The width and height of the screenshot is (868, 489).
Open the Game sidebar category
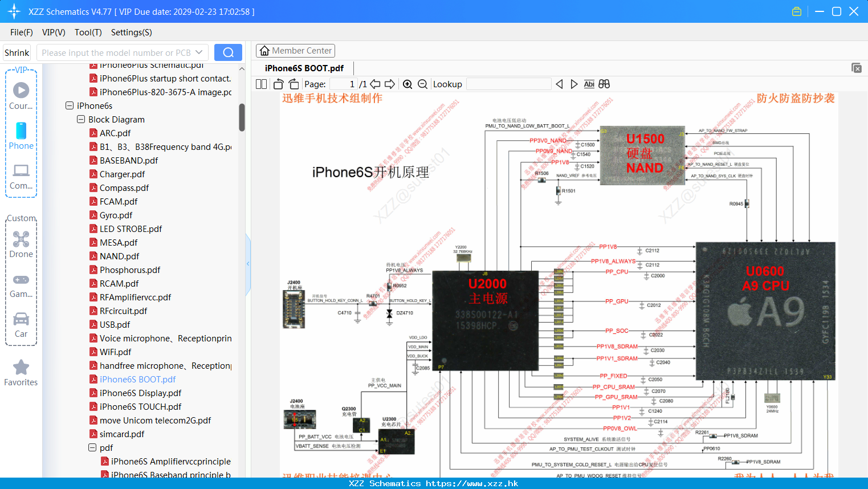[21, 285]
